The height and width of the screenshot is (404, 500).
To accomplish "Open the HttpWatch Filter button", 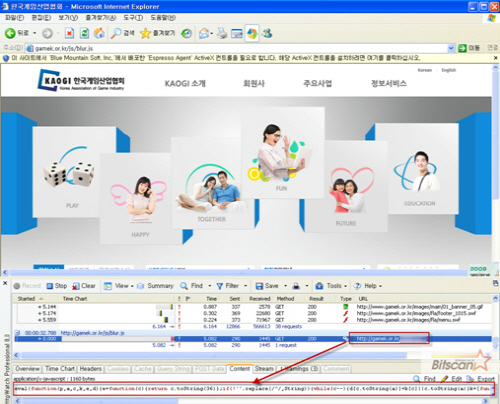I will [x=228, y=286].
